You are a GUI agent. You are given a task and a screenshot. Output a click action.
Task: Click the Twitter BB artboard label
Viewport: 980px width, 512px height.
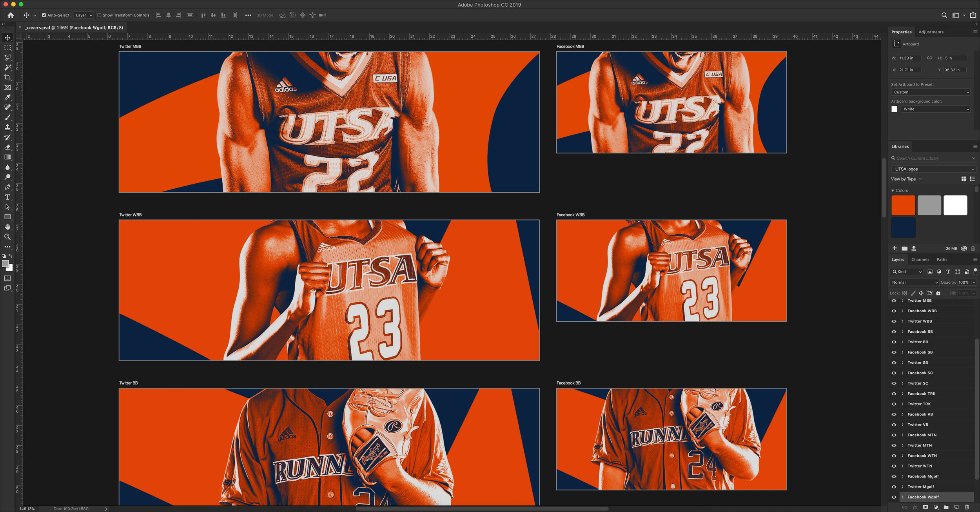point(129,383)
